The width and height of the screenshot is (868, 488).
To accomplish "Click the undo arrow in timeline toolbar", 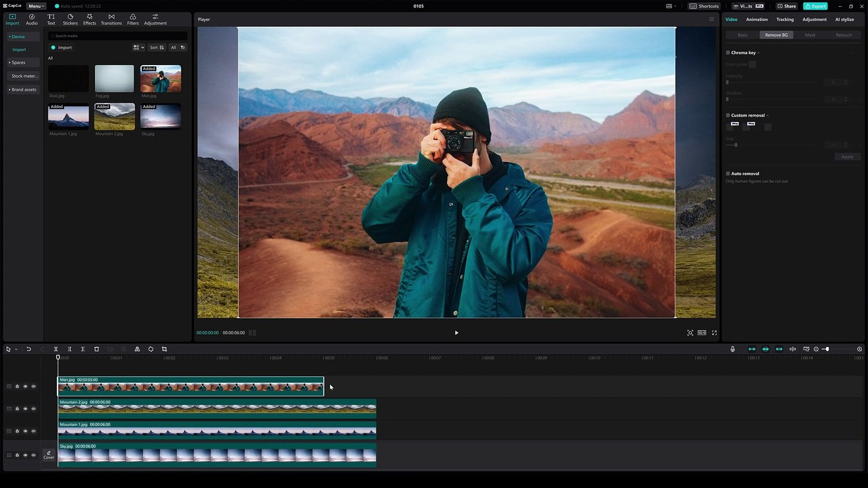I will [x=28, y=349].
